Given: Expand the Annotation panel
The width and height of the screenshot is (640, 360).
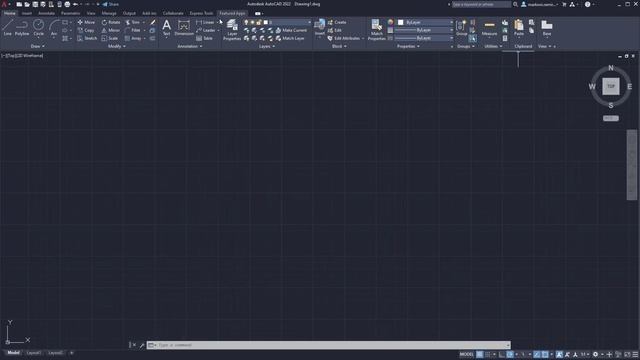Looking at the screenshot, I should pyautogui.click(x=190, y=46).
